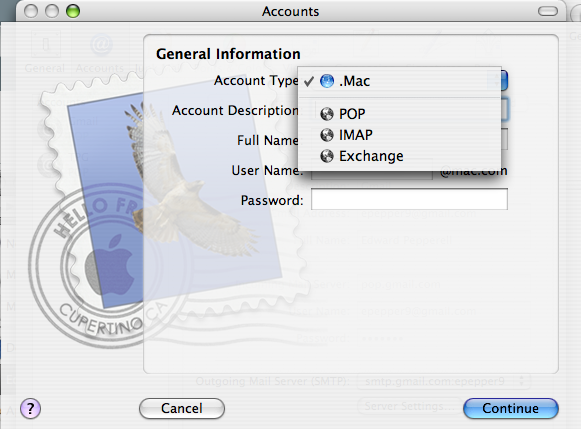The width and height of the screenshot is (581, 429).
Task: Cancel the account setup sheet
Action: 182,409
